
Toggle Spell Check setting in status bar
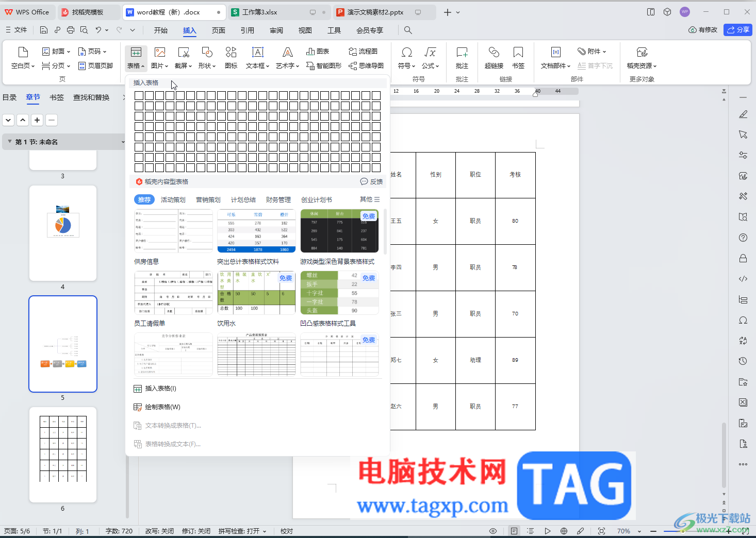(242, 531)
